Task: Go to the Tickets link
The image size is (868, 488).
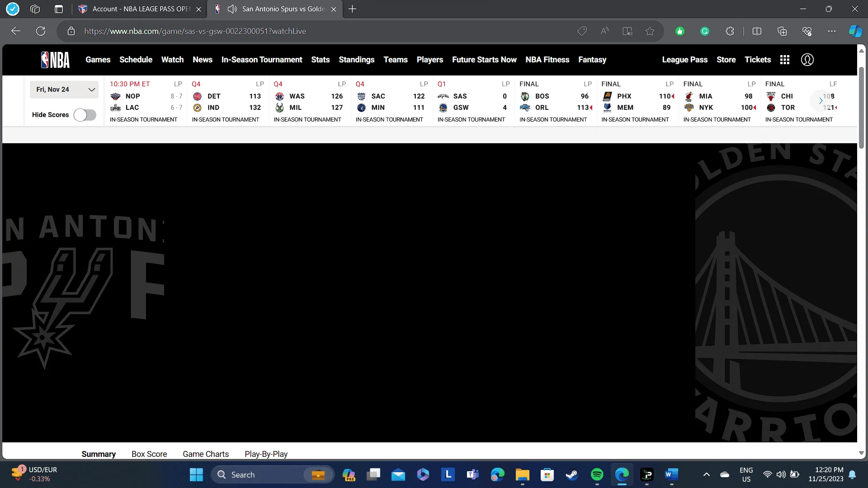Action: (758, 60)
